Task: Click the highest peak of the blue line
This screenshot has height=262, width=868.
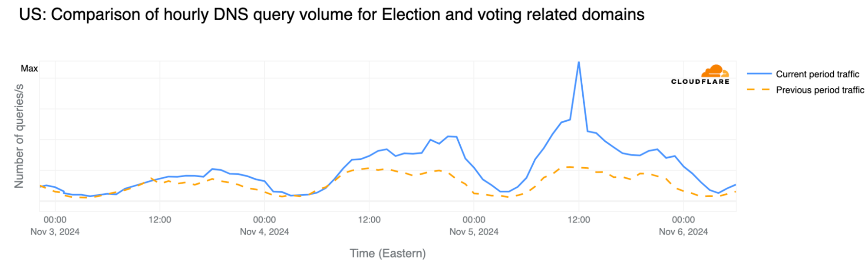Action: (x=579, y=63)
